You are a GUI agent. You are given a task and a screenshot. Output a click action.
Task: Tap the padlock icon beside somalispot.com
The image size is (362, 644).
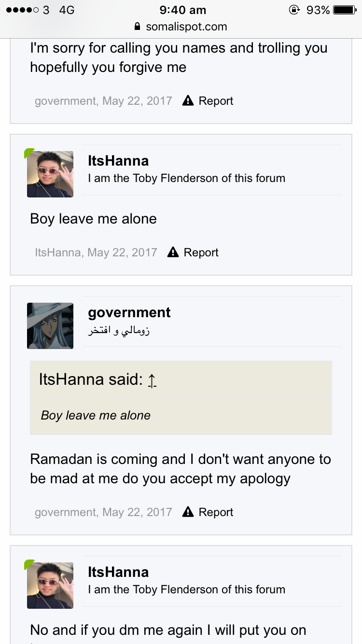[138, 27]
